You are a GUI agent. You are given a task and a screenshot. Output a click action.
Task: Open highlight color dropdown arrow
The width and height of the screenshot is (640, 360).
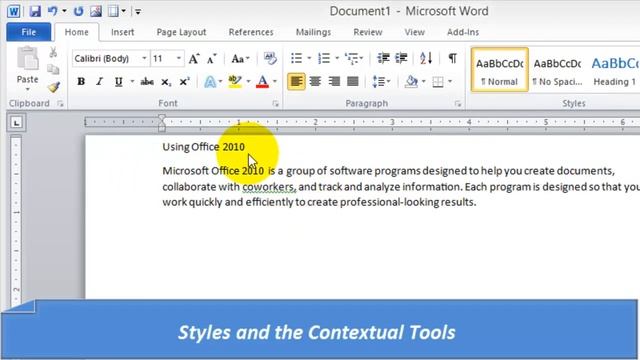[248, 82]
